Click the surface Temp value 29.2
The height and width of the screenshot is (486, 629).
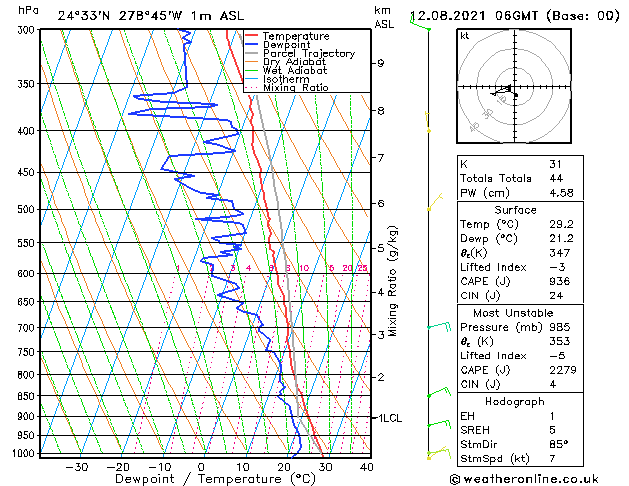(x=561, y=224)
